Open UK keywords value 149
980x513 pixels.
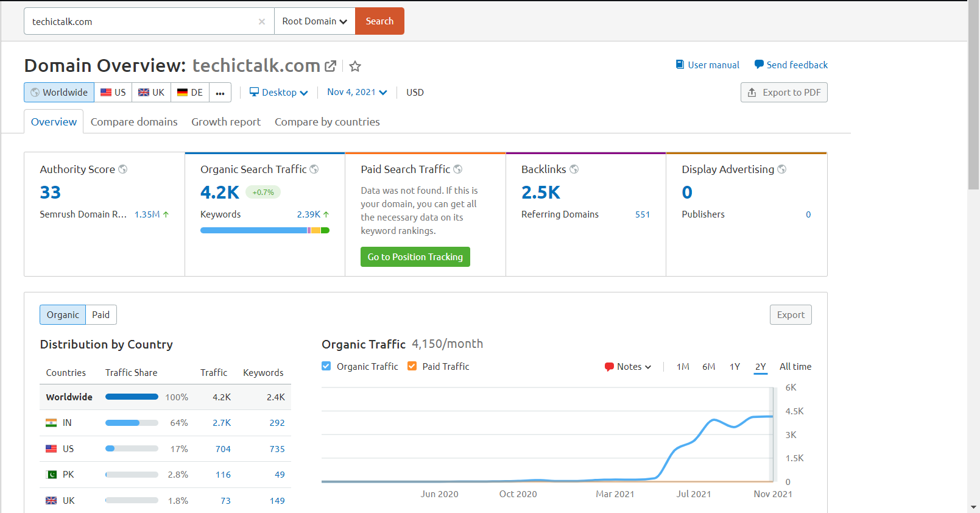(x=277, y=501)
